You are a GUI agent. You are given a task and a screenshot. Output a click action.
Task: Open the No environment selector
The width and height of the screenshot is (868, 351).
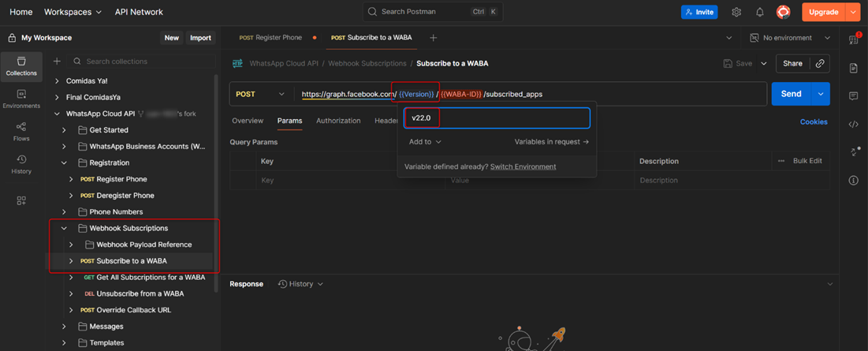click(790, 38)
